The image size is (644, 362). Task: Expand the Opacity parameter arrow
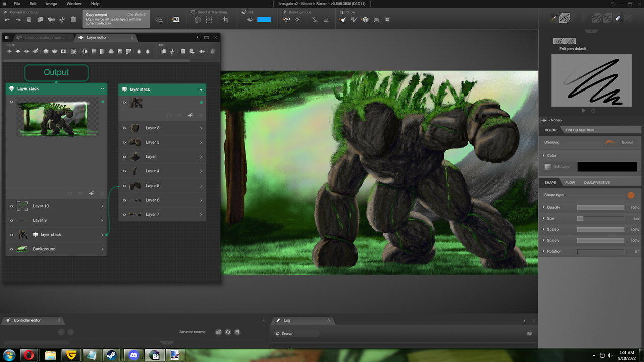point(544,207)
